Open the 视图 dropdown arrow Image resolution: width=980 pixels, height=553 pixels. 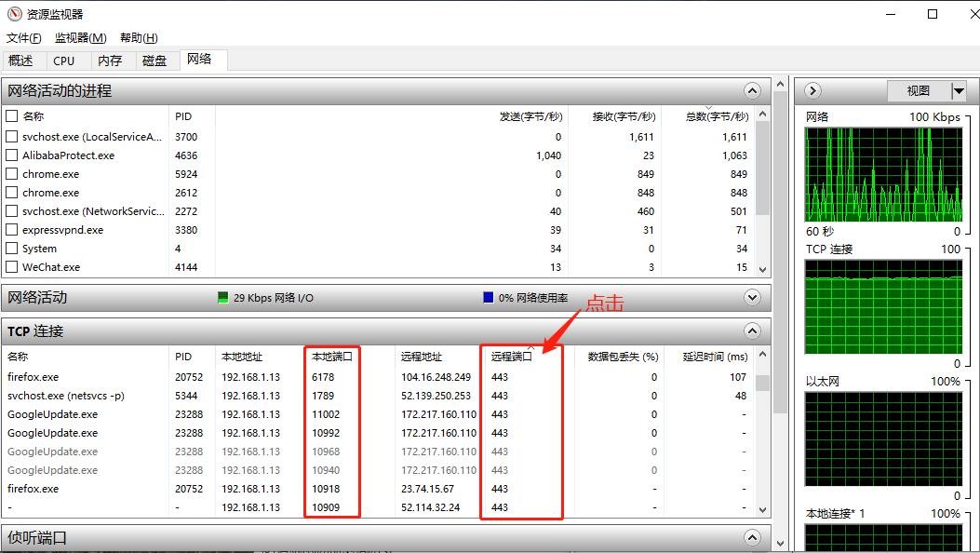959,91
